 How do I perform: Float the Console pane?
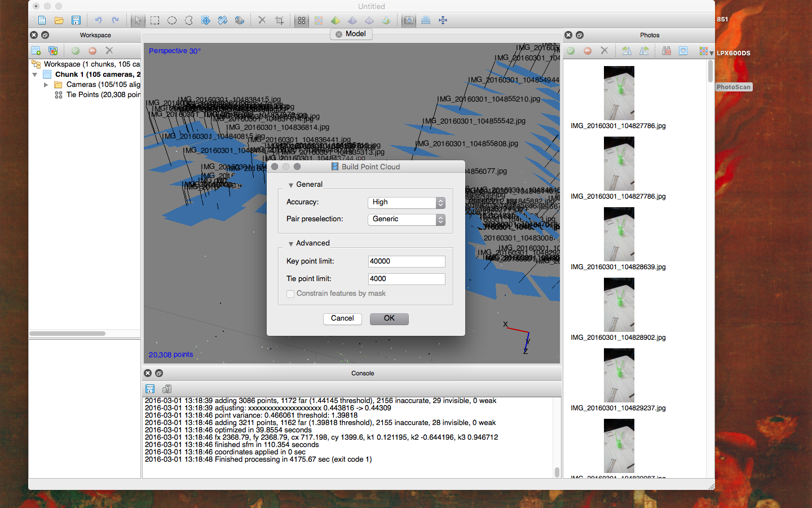click(x=159, y=373)
